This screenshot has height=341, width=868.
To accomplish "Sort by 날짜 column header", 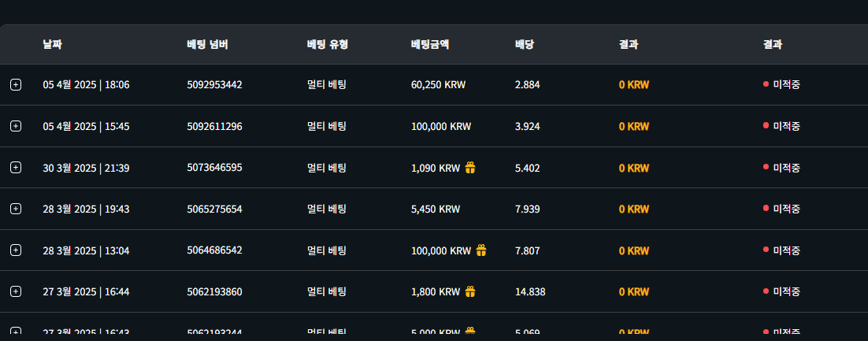I will (x=52, y=44).
